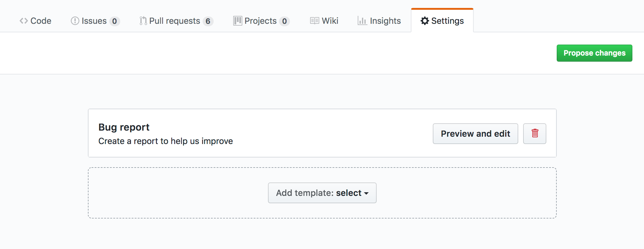
Task: Click the Projects board icon
Action: [237, 21]
